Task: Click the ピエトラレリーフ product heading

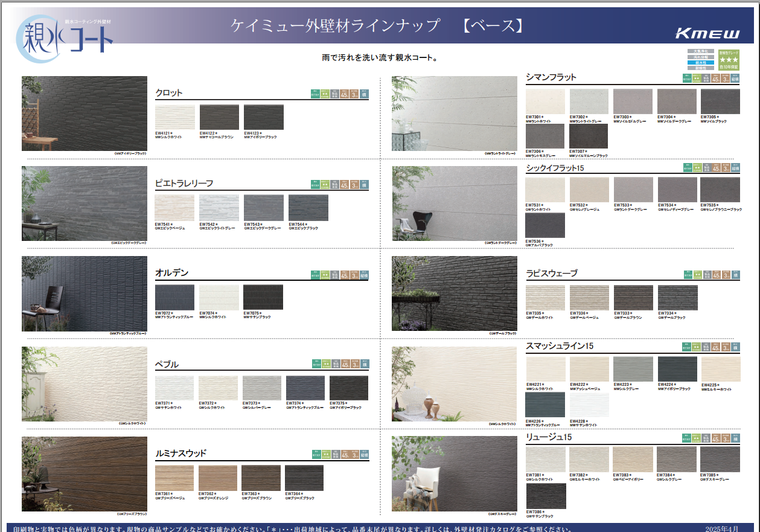Action: pyautogui.click(x=184, y=183)
